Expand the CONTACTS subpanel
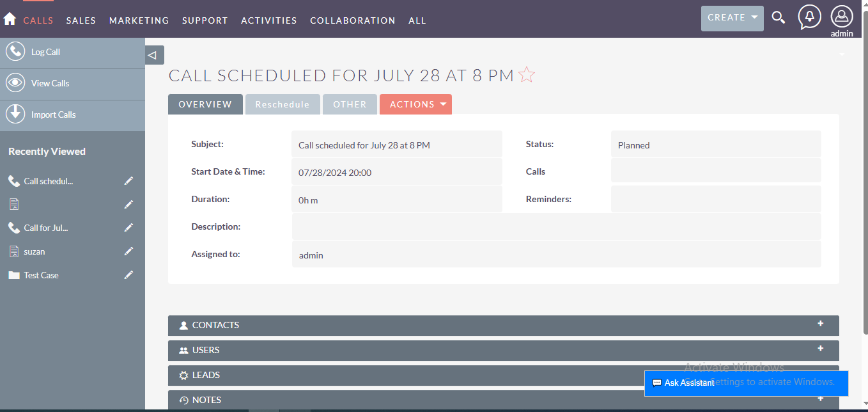Image resolution: width=868 pixels, height=412 pixels. pyautogui.click(x=820, y=324)
